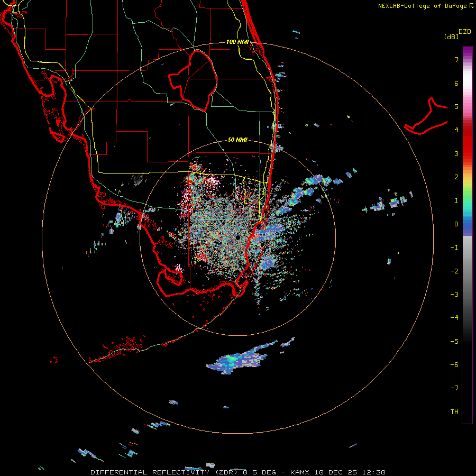476x476 pixels.
Task: Click the 0 value on color scale
Action: (456, 224)
